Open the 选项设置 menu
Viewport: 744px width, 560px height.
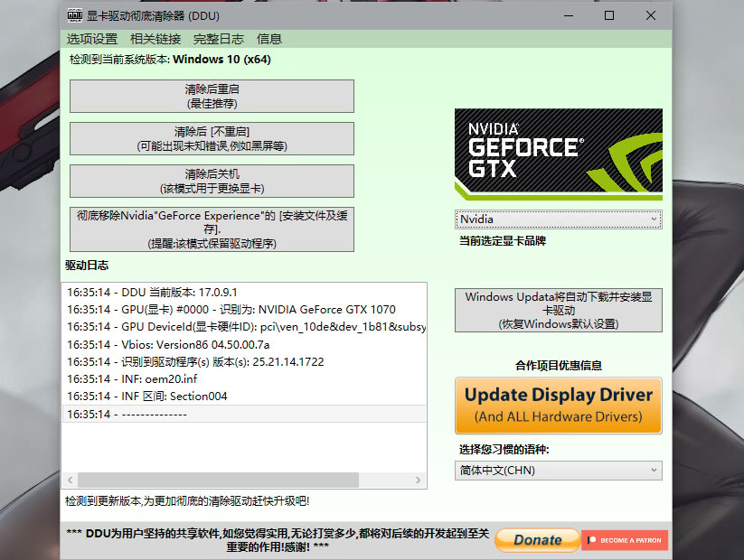tap(92, 39)
